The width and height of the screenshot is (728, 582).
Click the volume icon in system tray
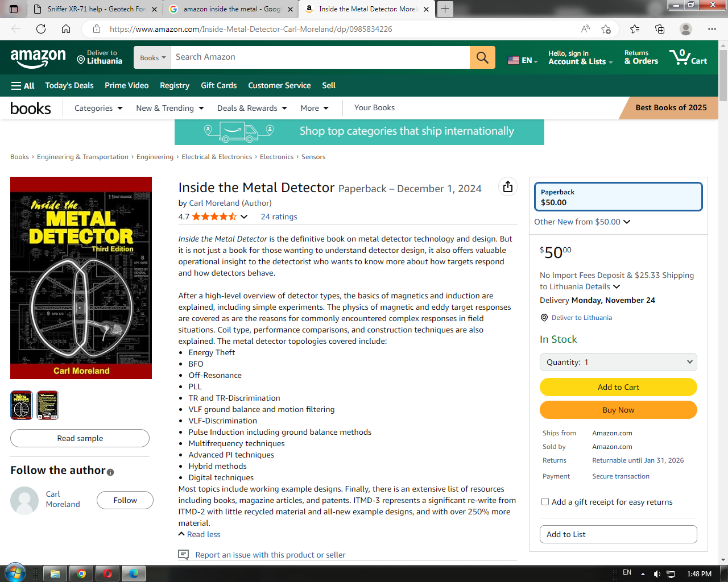[x=657, y=574]
